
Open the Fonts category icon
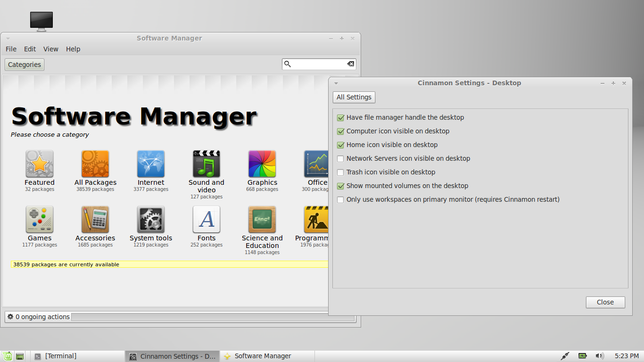(x=206, y=220)
